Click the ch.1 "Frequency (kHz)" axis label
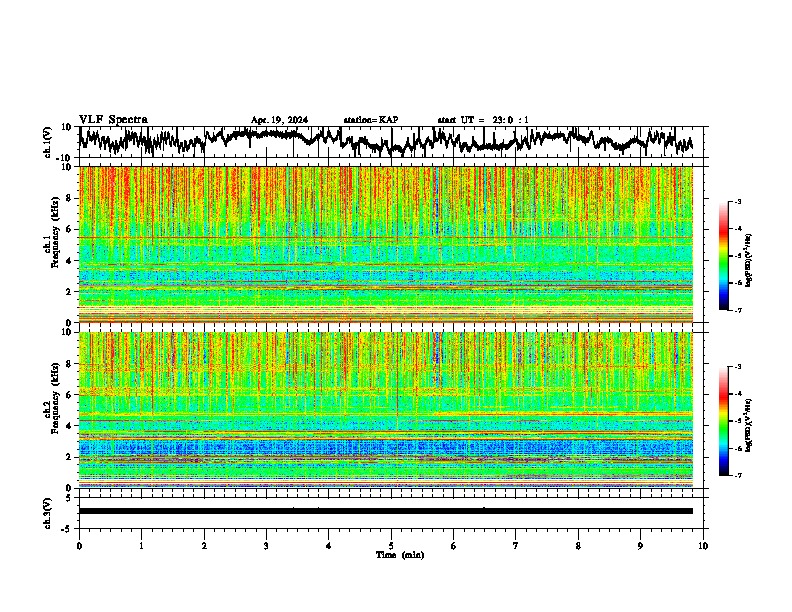Screen dimensions: 792x612 [55, 230]
